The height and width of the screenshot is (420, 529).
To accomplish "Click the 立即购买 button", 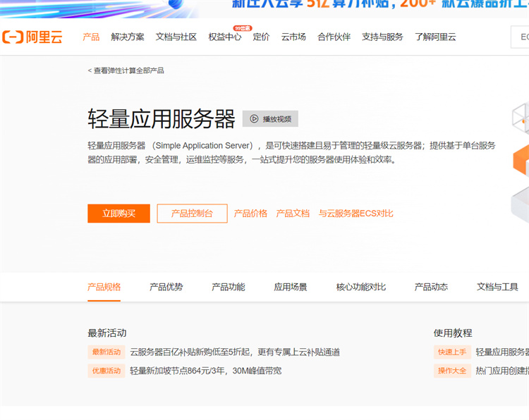I will tap(118, 214).
